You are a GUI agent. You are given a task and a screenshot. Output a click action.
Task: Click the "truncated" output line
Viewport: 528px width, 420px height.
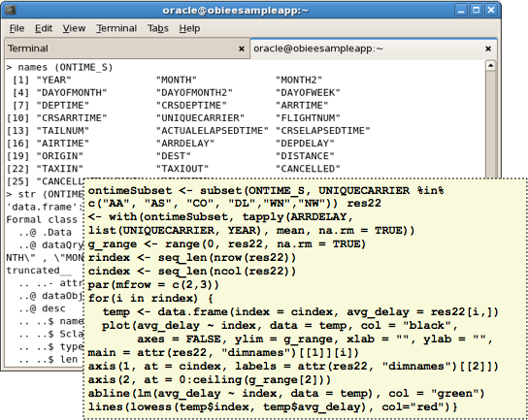click(x=39, y=271)
